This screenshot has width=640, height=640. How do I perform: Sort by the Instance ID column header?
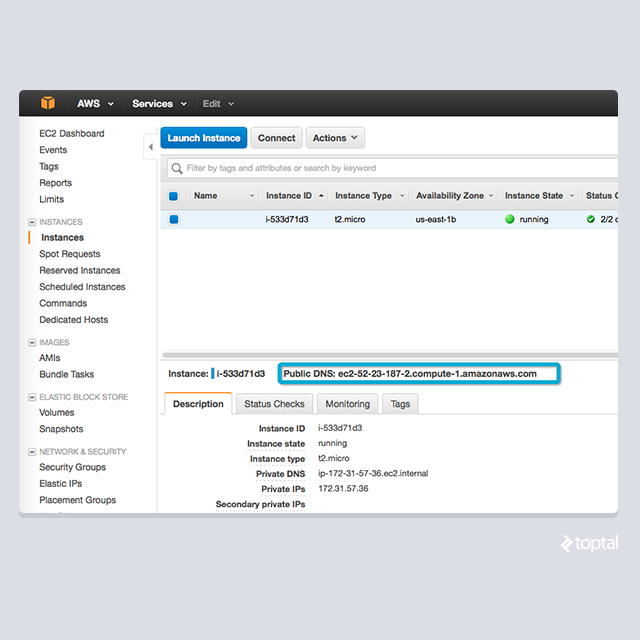coord(289,196)
